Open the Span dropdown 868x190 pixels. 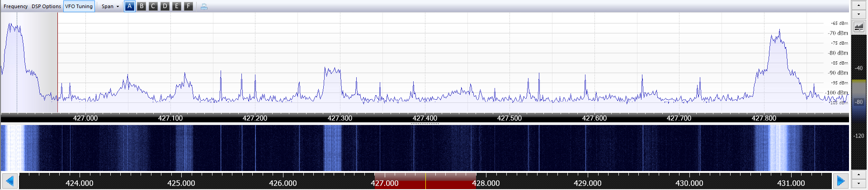(110, 6)
